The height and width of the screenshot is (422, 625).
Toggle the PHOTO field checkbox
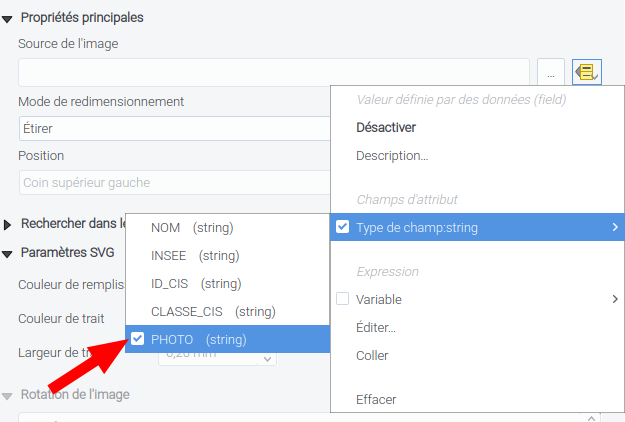[138, 339]
